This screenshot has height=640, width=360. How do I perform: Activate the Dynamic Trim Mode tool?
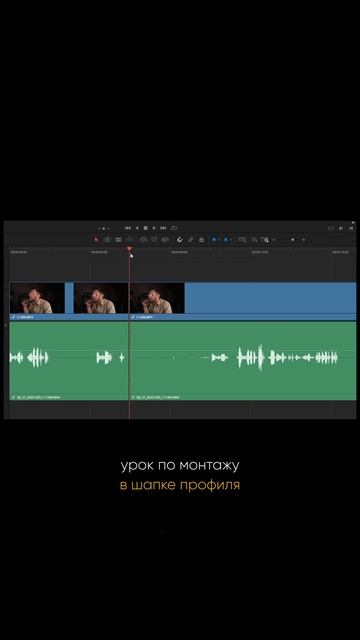click(x=118, y=240)
